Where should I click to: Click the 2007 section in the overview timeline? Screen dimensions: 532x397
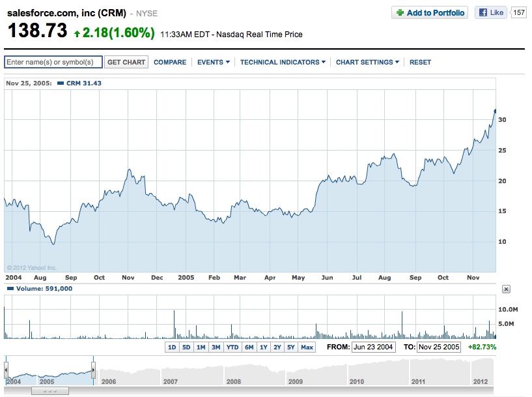point(192,372)
